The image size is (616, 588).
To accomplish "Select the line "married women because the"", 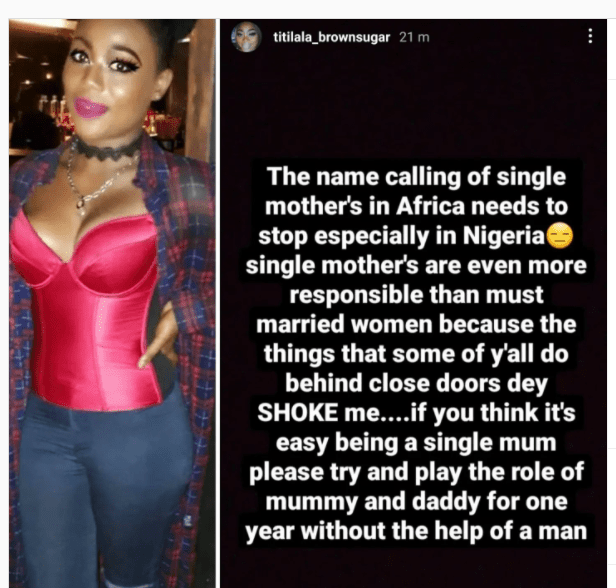I will pos(416,324).
